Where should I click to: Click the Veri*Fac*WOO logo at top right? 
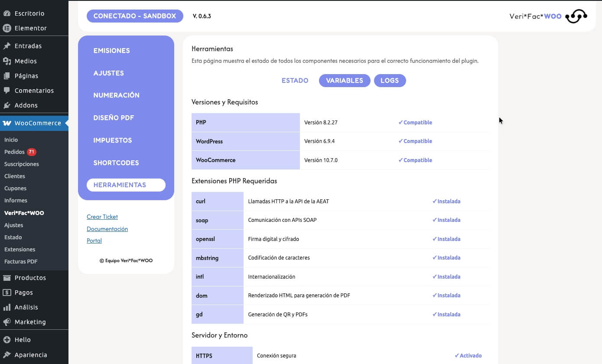tap(548, 16)
